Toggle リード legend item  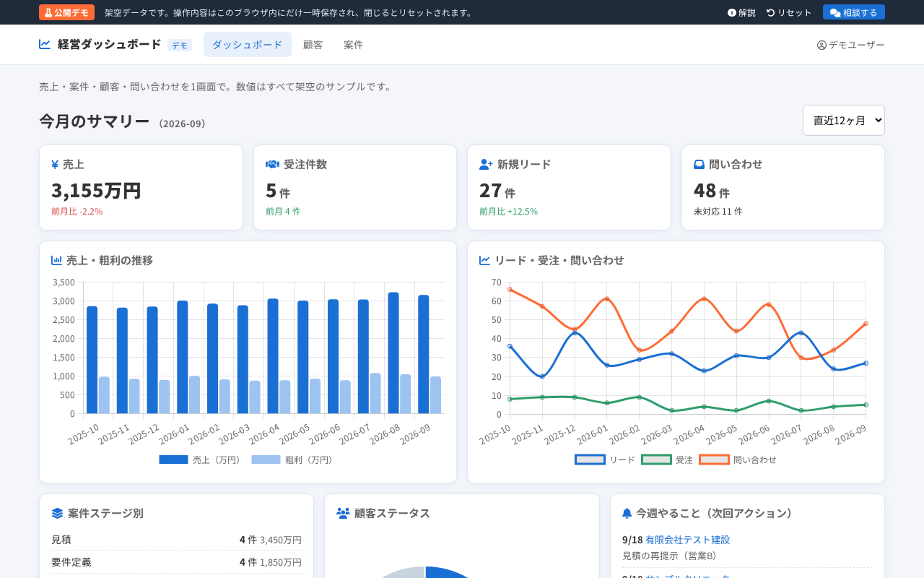[605, 460]
